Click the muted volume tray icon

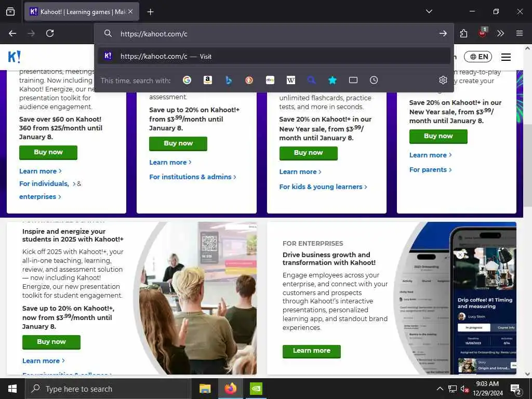point(464,389)
